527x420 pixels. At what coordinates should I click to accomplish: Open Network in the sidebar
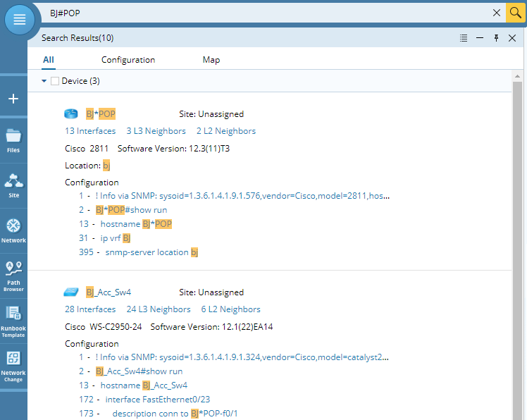13,230
